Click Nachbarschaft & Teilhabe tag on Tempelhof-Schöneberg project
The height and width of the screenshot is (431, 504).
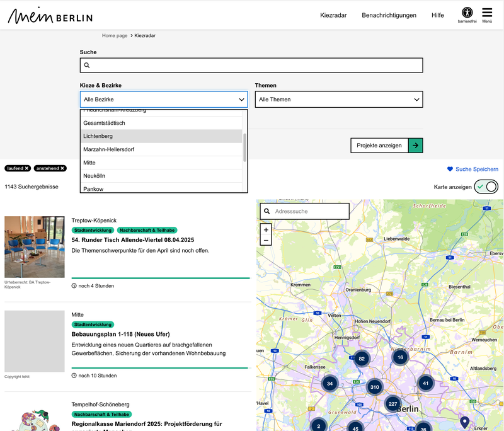(x=101, y=414)
